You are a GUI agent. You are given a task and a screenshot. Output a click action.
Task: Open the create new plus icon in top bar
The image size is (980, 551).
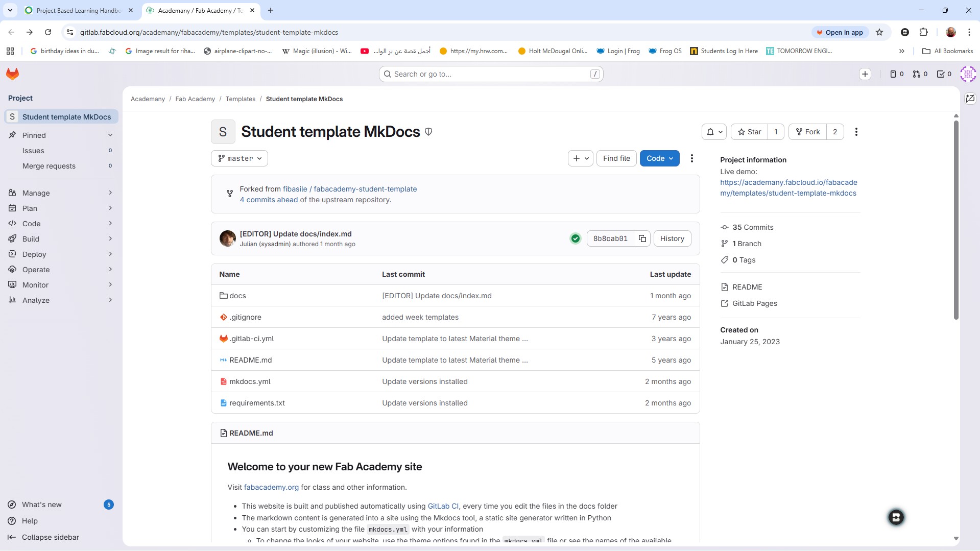click(x=865, y=74)
